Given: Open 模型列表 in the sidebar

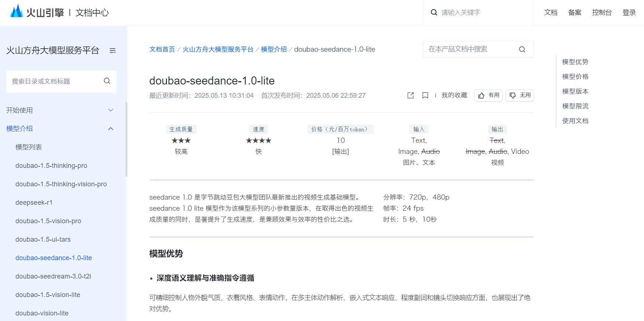Looking at the screenshot, I should [29, 147].
